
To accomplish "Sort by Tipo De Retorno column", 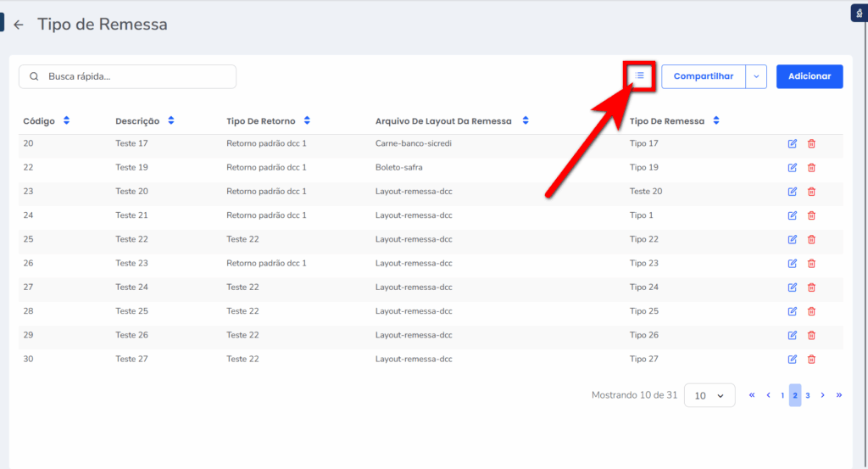I will [307, 121].
